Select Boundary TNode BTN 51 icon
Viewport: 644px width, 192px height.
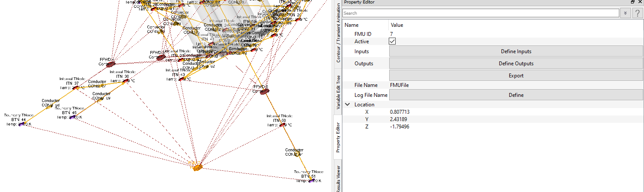(311, 181)
